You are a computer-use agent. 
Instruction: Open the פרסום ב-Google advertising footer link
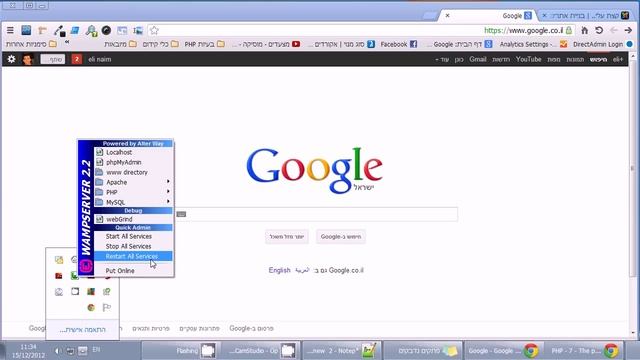pos(251,328)
